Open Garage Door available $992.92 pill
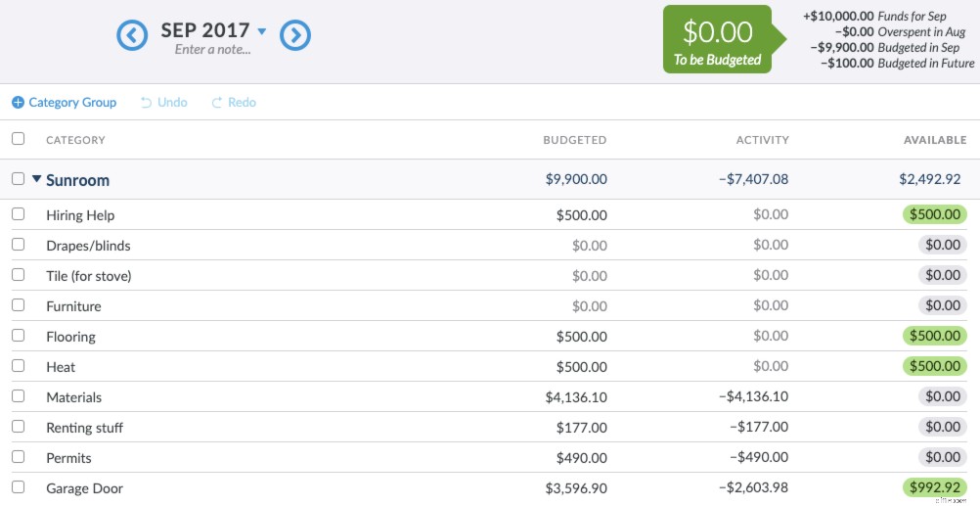The width and height of the screenshot is (980, 506). tap(935, 487)
